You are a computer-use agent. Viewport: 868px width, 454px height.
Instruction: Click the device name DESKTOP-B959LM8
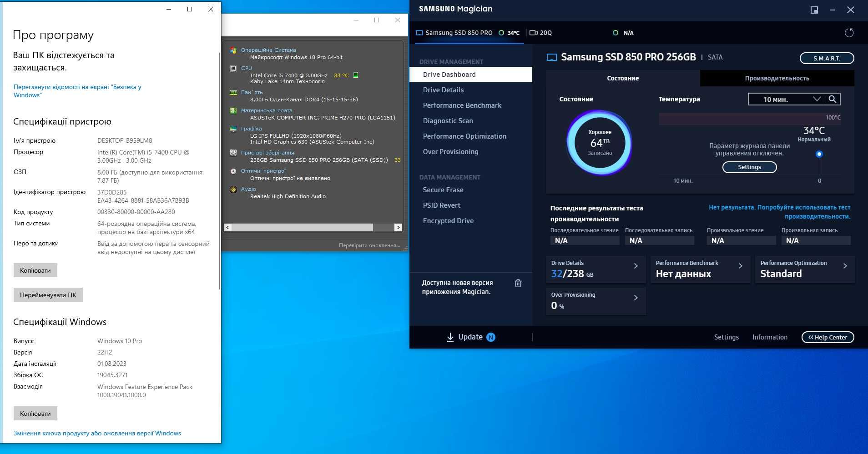point(125,140)
